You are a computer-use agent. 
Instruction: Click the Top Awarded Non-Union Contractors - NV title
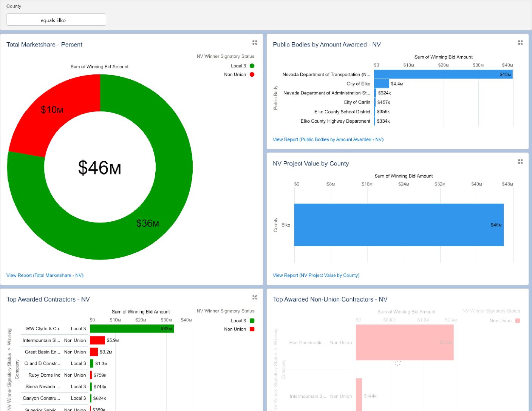330,300
